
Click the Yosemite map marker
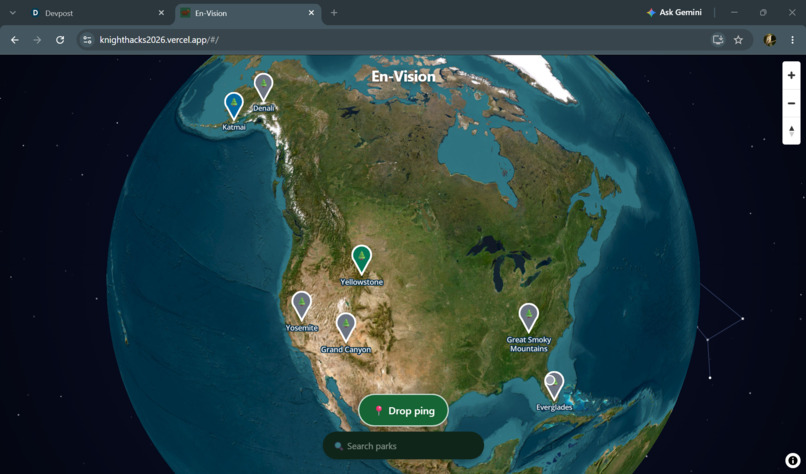[x=302, y=305]
